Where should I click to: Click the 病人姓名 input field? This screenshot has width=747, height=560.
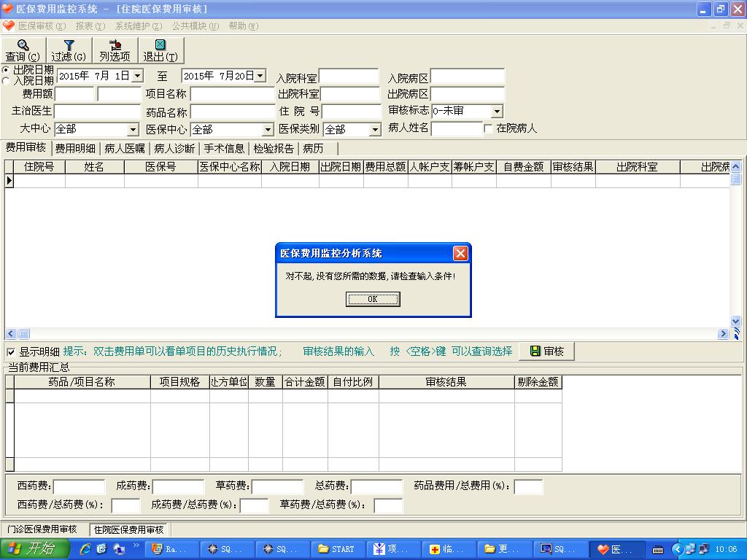(457, 128)
